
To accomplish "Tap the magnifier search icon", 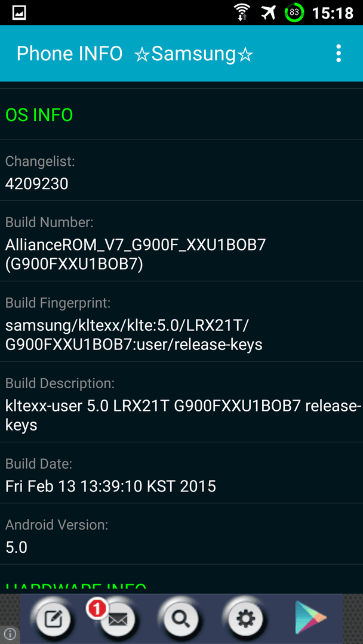I will click(181, 619).
